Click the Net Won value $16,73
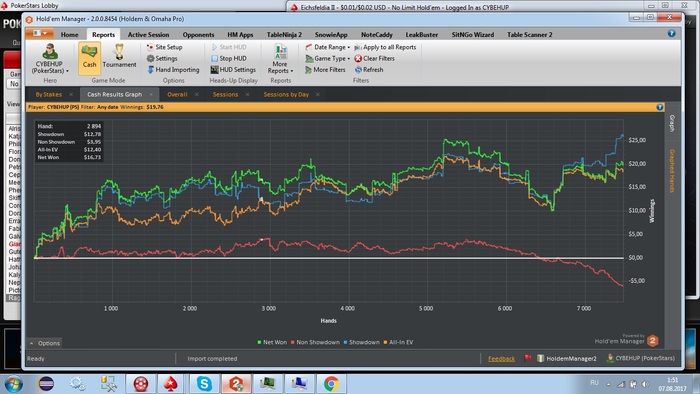This screenshot has height=394, width=700. click(92, 158)
